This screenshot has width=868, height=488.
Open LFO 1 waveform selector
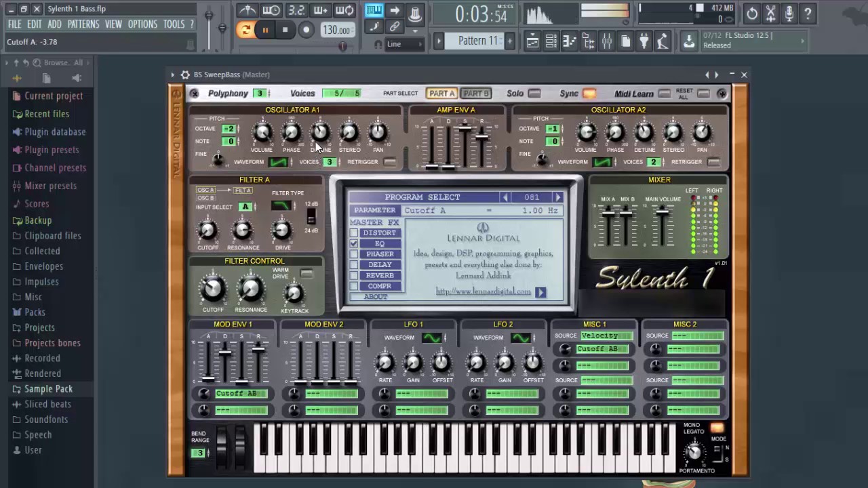tap(432, 338)
